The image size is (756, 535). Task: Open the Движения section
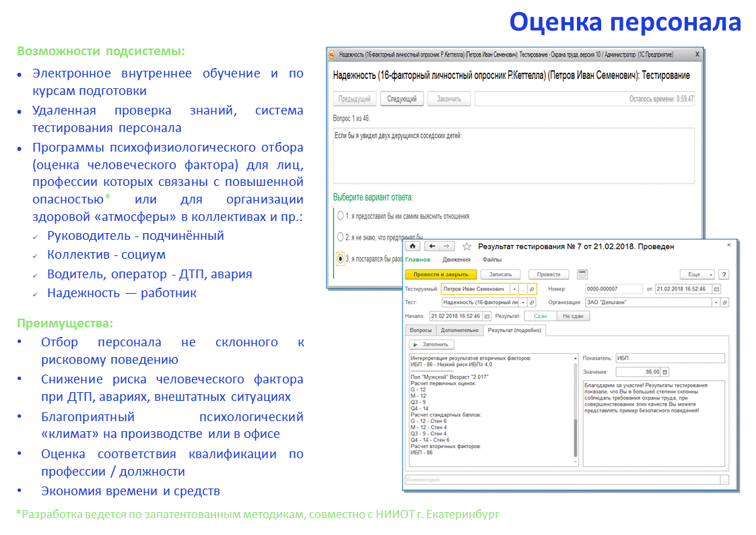click(456, 259)
